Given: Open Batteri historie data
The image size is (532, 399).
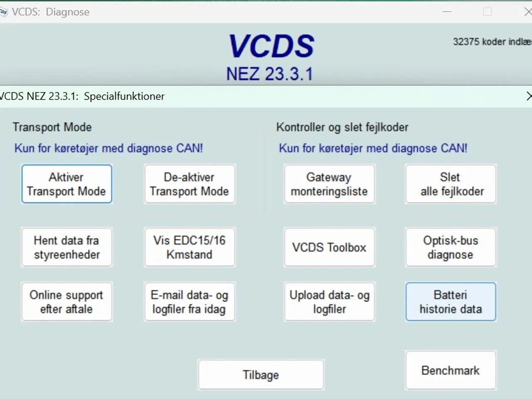Looking at the screenshot, I should pyautogui.click(x=451, y=302).
